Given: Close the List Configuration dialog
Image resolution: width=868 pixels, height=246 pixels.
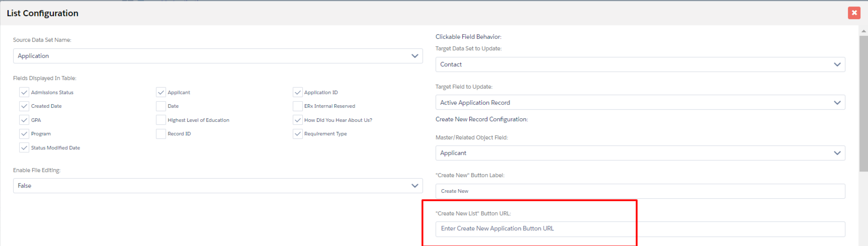Looking at the screenshot, I should click(x=854, y=13).
